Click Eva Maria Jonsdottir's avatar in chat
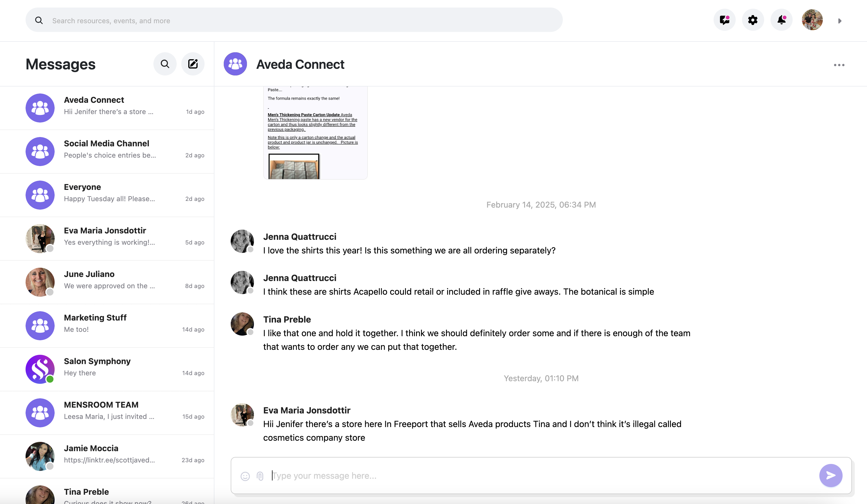Screen dimensions: 867x504 pyautogui.click(x=242, y=415)
